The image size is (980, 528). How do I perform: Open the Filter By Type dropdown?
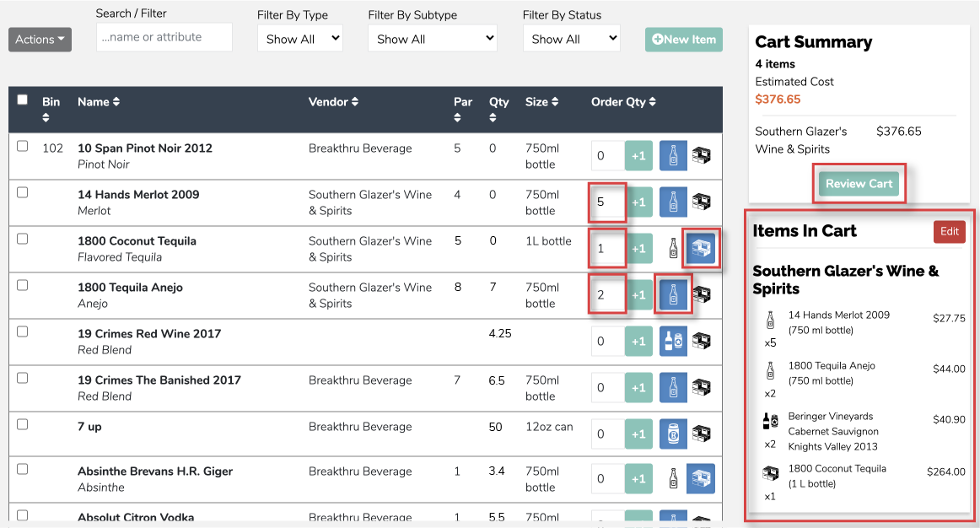pos(300,39)
